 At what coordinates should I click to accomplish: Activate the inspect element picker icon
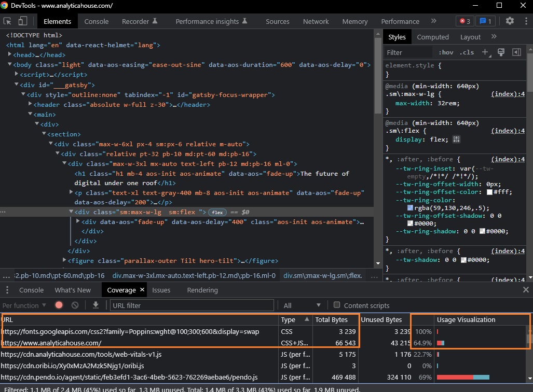click(x=7, y=21)
